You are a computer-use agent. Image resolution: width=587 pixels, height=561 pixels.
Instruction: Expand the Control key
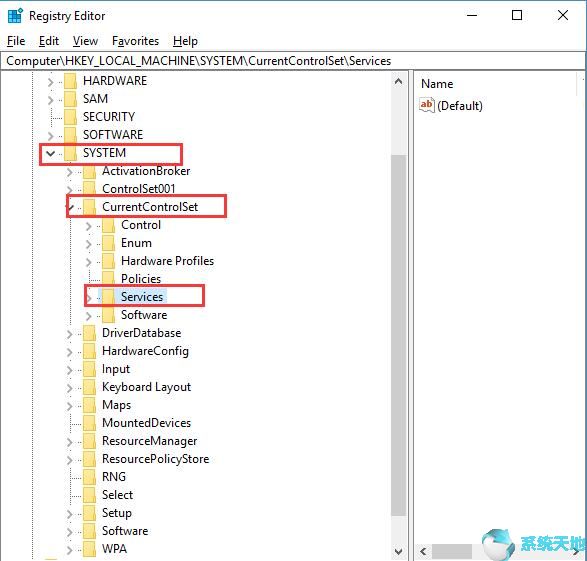tap(89, 226)
